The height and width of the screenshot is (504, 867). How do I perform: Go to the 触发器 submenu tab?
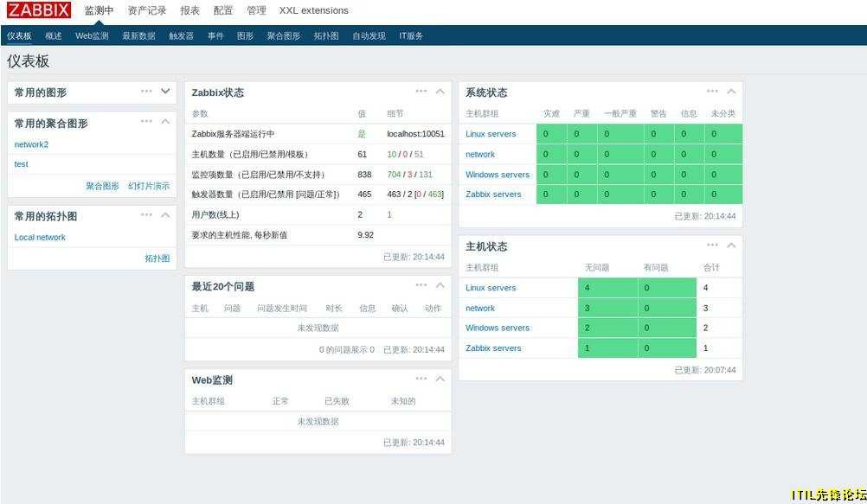point(182,36)
